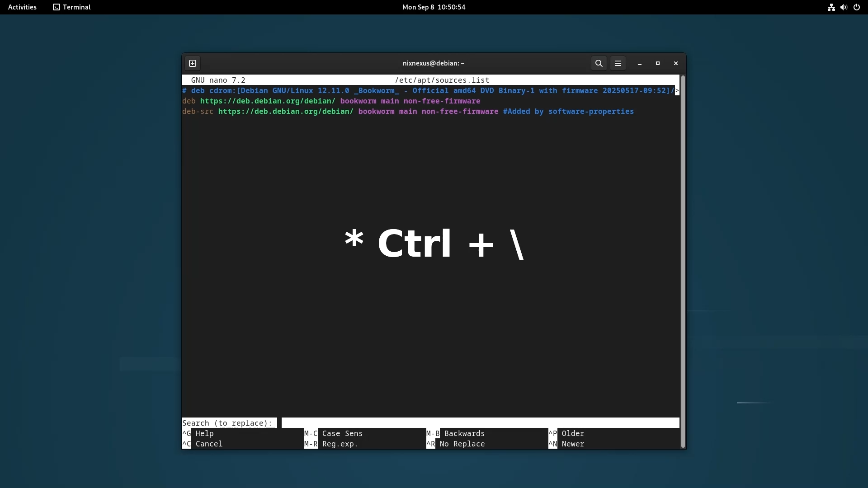Open the network status icon
Image resolution: width=868 pixels, height=488 pixels.
pyautogui.click(x=831, y=7)
